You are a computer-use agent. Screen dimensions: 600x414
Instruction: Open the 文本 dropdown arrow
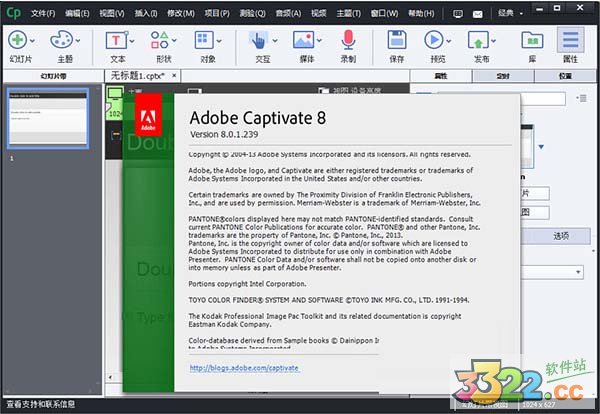pyautogui.click(x=132, y=41)
